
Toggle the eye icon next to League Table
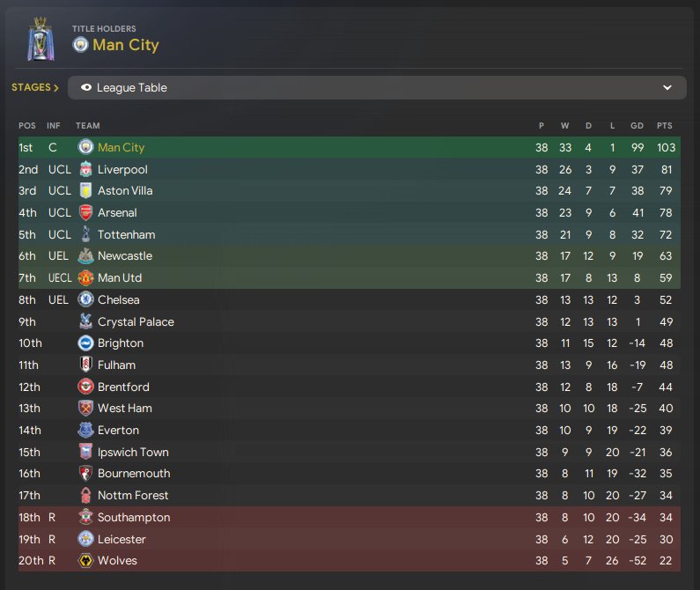86,87
